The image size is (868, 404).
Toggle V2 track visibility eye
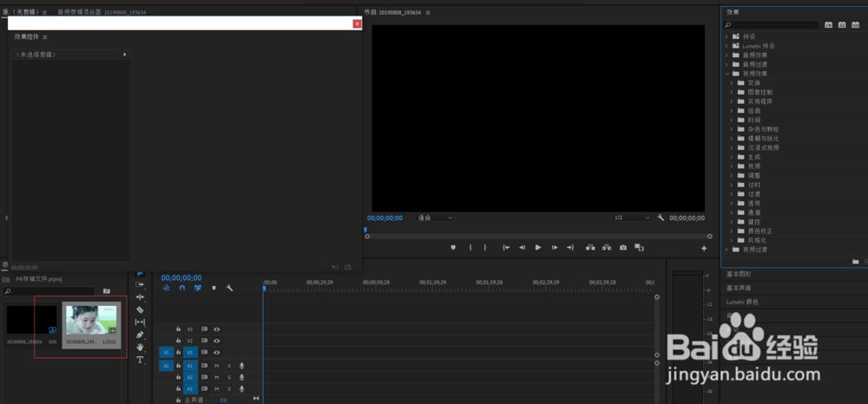pyautogui.click(x=217, y=341)
